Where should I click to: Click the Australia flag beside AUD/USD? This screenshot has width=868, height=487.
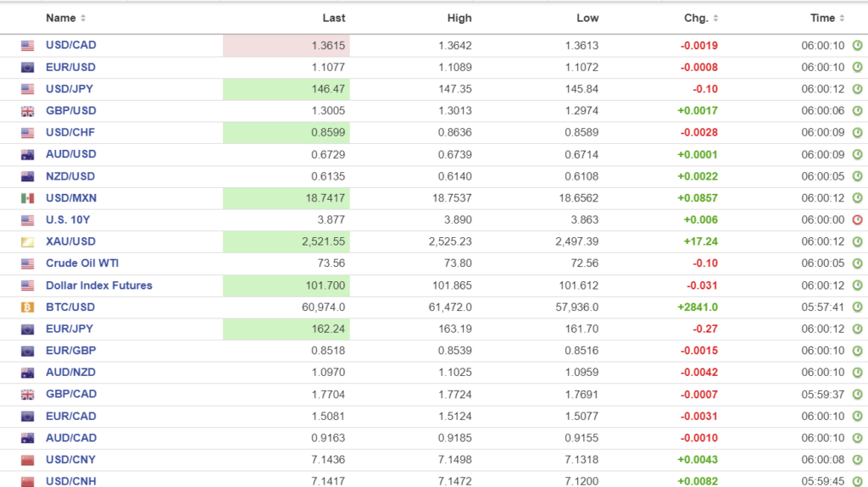pos(28,155)
